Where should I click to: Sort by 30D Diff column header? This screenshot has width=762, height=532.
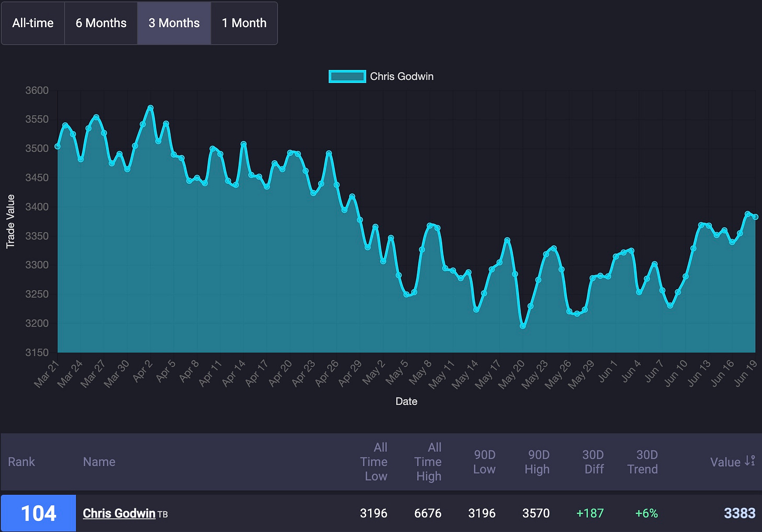click(x=593, y=462)
